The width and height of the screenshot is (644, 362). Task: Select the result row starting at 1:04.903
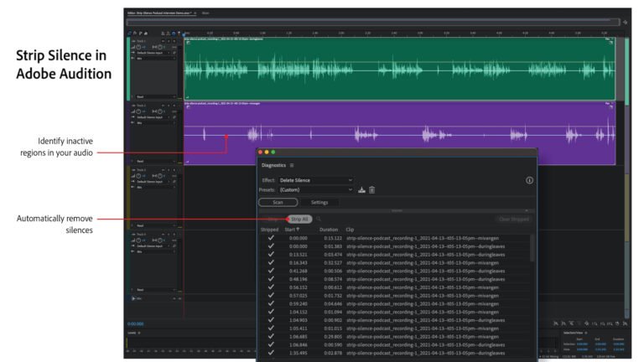pos(394,320)
